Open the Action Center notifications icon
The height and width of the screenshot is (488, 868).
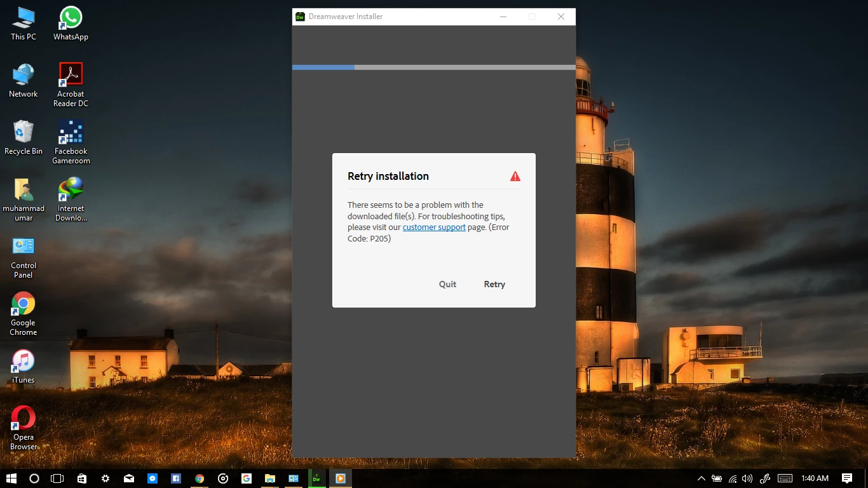coord(846,478)
